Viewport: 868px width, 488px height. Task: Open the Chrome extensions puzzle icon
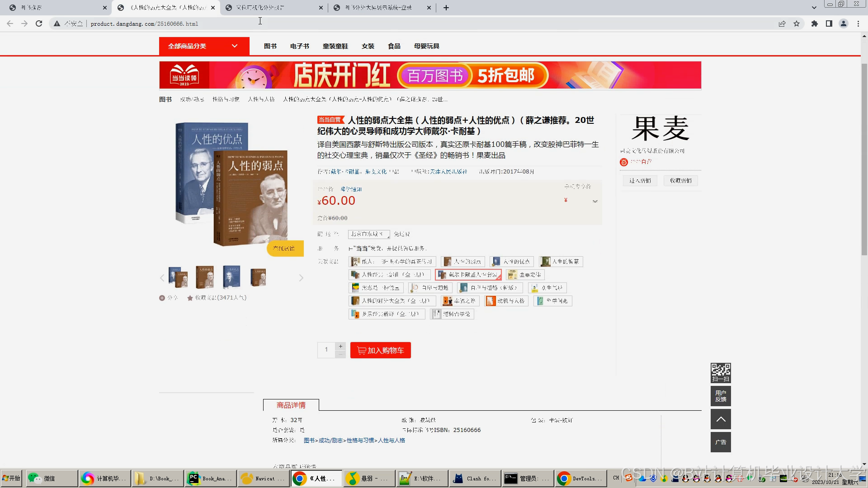point(814,23)
